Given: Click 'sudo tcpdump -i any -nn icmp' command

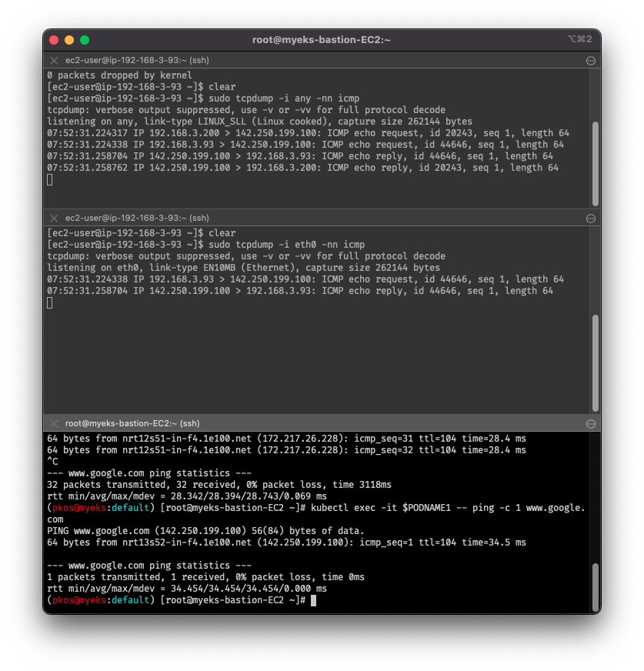Looking at the screenshot, I should coord(284,98).
